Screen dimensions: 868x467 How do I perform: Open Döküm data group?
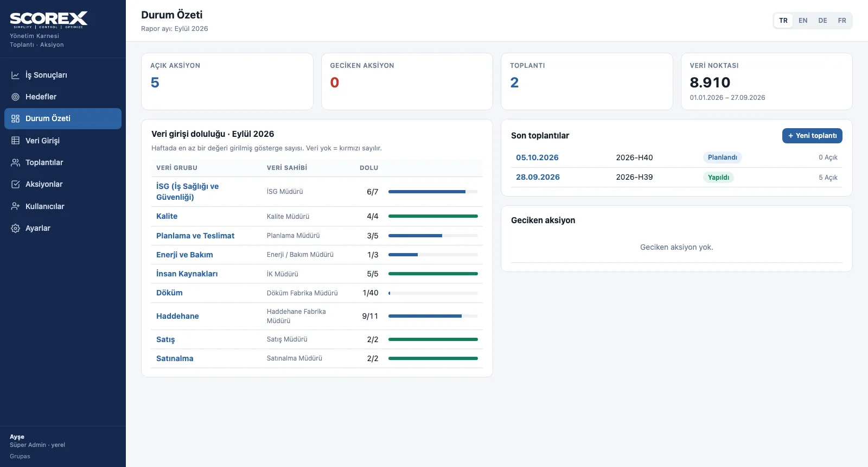click(169, 293)
